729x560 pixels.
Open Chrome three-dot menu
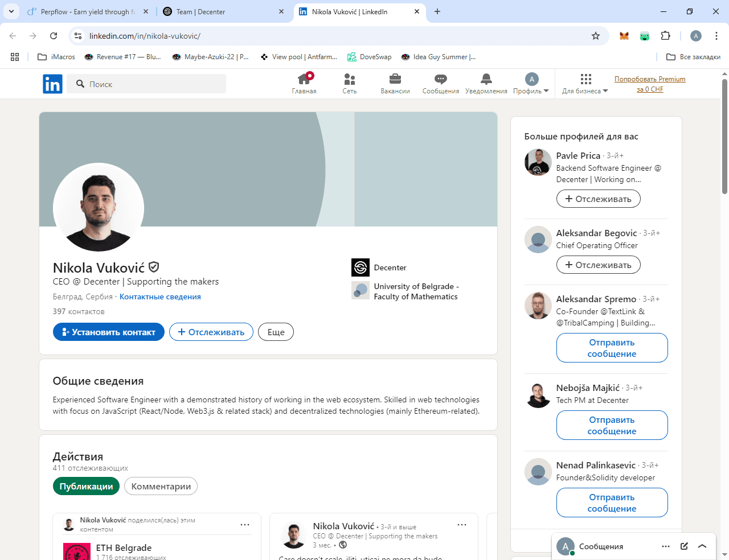pyautogui.click(x=716, y=36)
